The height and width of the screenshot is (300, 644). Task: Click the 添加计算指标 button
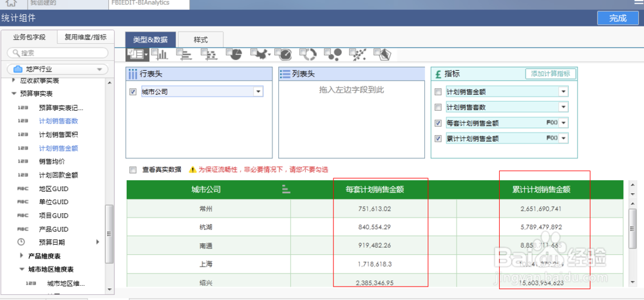point(551,74)
